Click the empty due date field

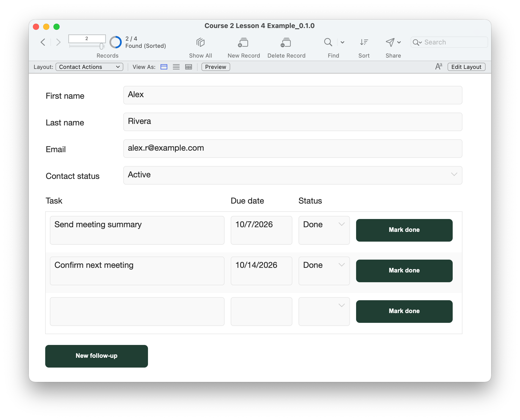262,311
